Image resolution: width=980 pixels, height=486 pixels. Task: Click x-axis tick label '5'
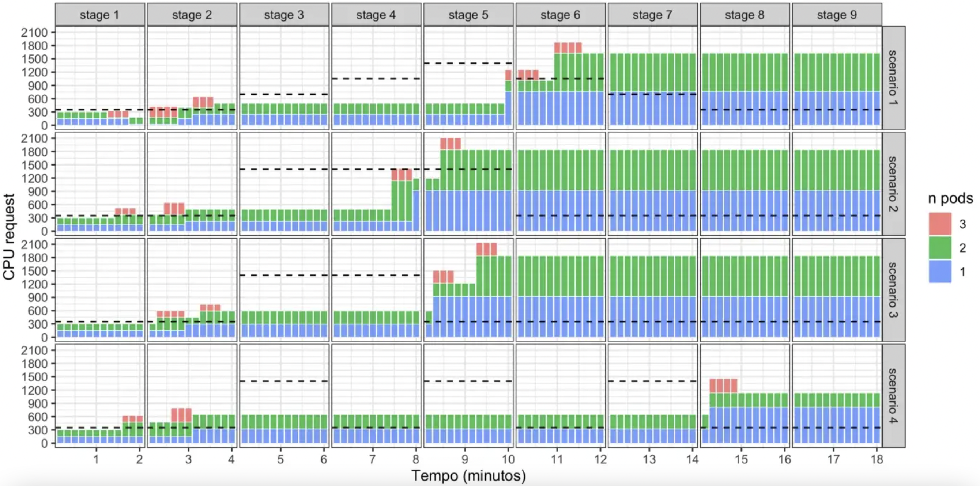(x=280, y=459)
